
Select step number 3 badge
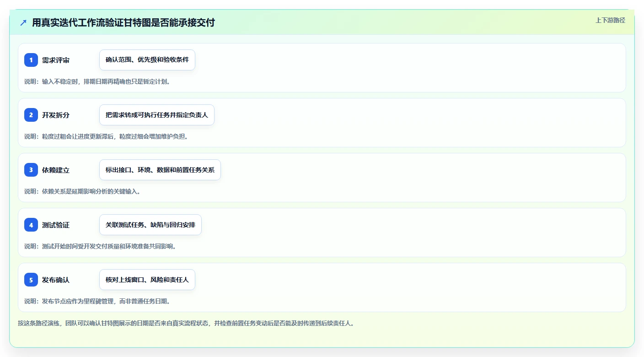[31, 170]
